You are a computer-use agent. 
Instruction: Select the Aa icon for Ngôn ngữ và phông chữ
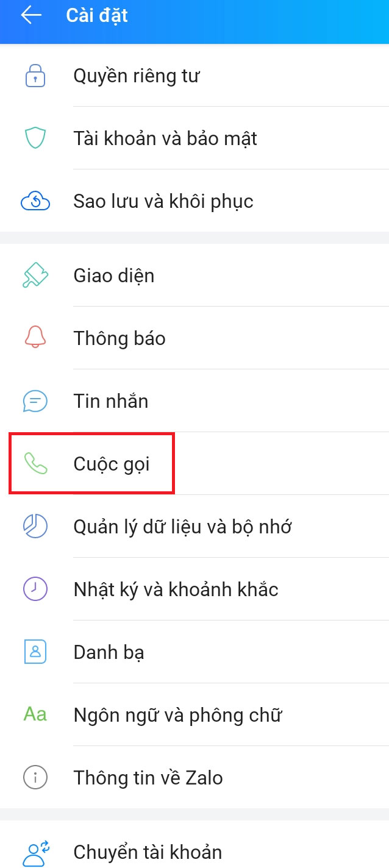pyautogui.click(x=35, y=714)
